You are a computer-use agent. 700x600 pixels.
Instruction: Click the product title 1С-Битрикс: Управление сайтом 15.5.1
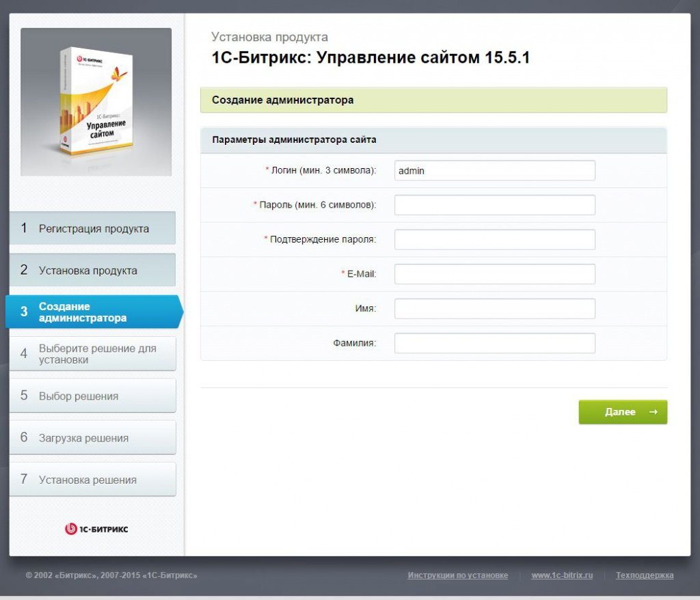point(371,57)
